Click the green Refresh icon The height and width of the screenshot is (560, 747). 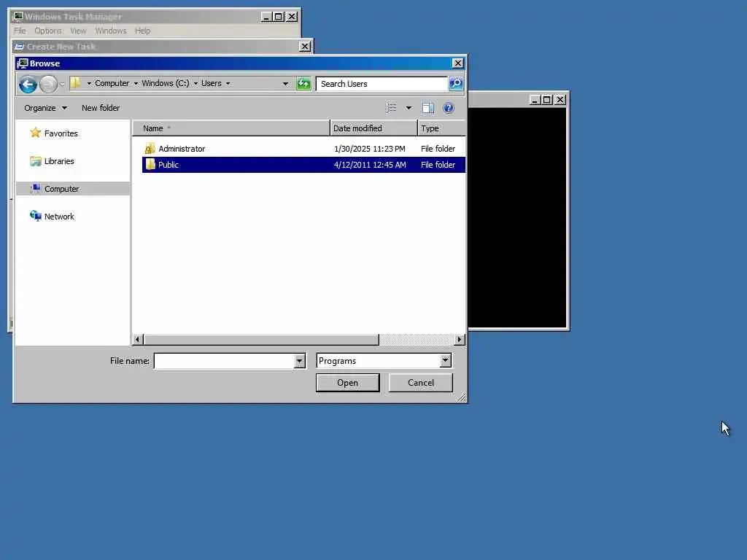pos(303,84)
